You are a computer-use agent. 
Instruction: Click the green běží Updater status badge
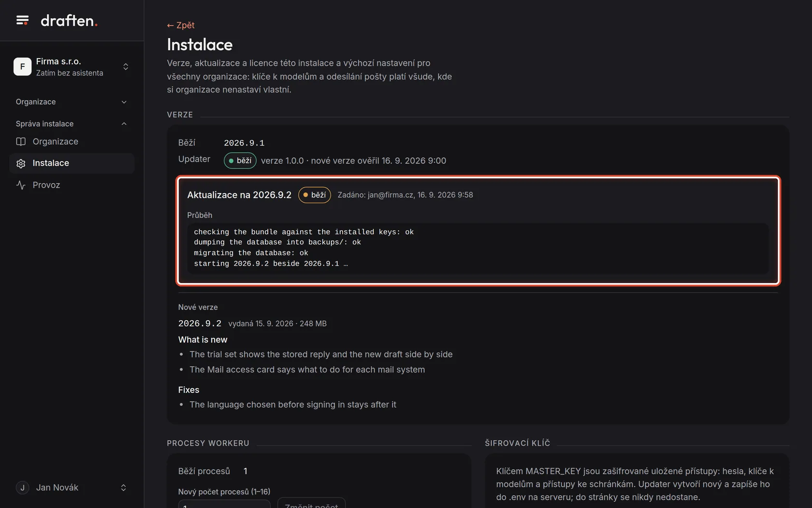240,161
